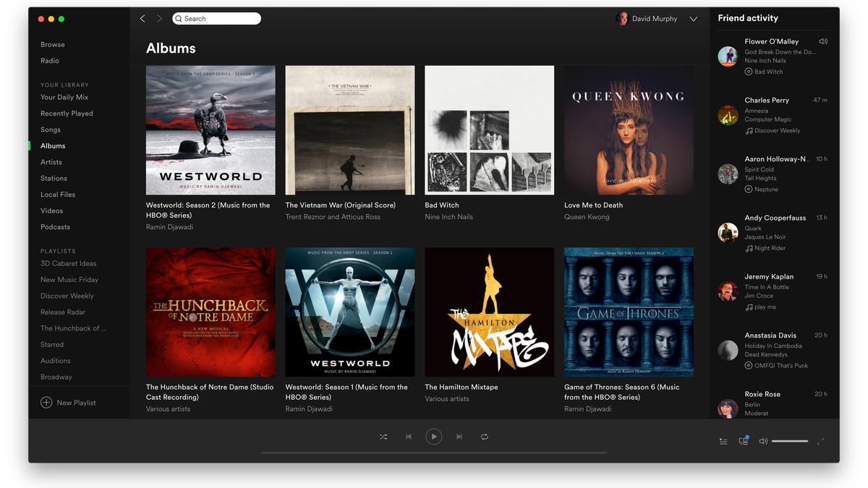Image resolution: width=868 pixels, height=488 pixels.
Task: Click the Love Me to Death album title
Action: pyautogui.click(x=593, y=205)
